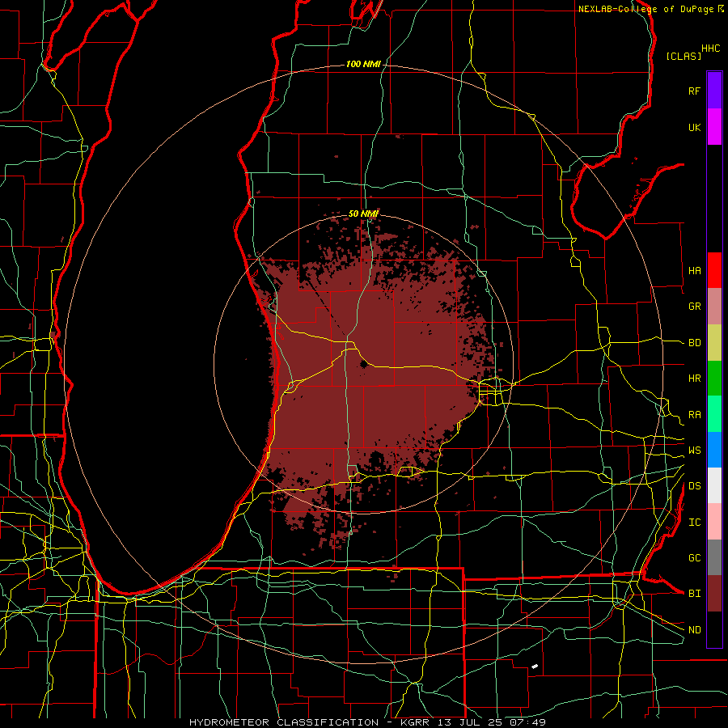This screenshot has height=728, width=728.
Task: Click the yellow BD color swatch
Action: pyautogui.click(x=714, y=343)
